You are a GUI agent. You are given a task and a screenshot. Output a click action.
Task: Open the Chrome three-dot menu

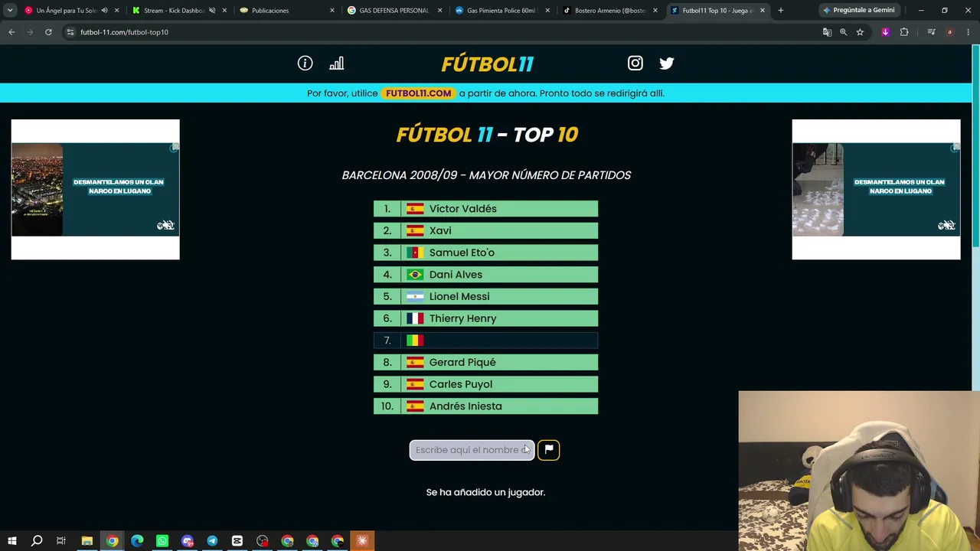[968, 32]
